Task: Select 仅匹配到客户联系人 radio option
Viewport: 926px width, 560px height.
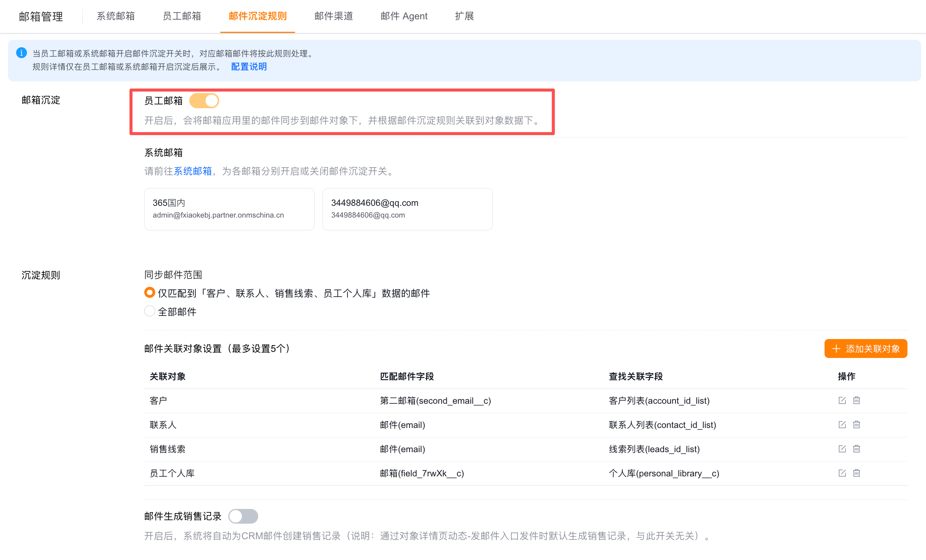Action: [x=150, y=292]
